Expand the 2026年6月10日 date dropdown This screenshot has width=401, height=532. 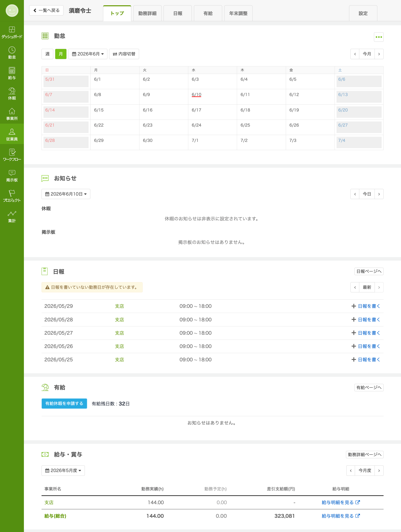[x=66, y=194]
